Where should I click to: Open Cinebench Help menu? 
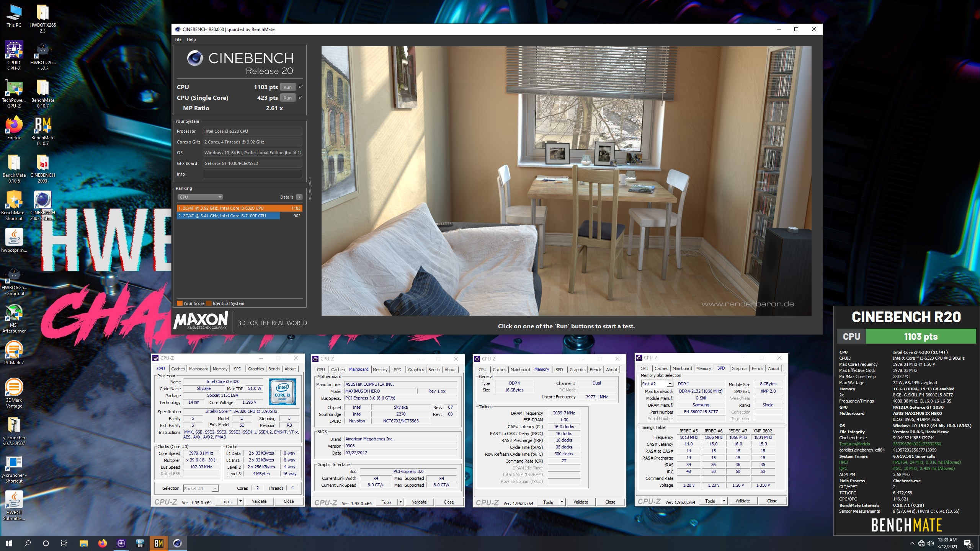pos(191,39)
